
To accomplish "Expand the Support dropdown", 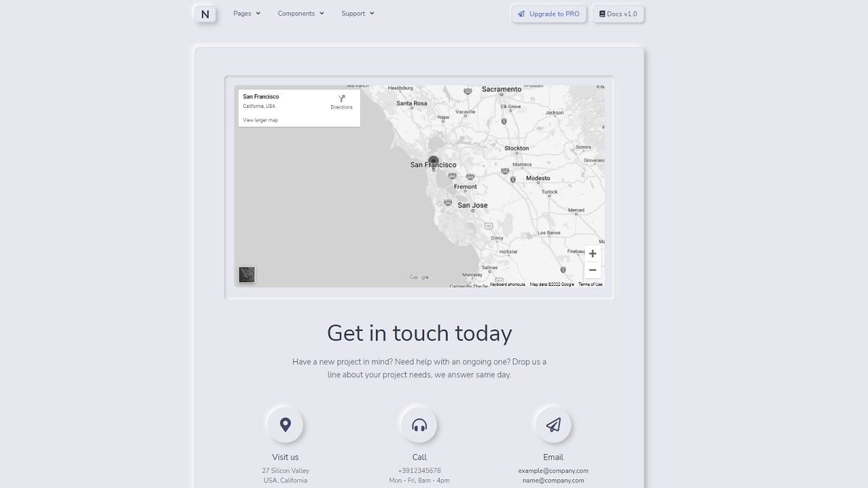I will 357,13.
